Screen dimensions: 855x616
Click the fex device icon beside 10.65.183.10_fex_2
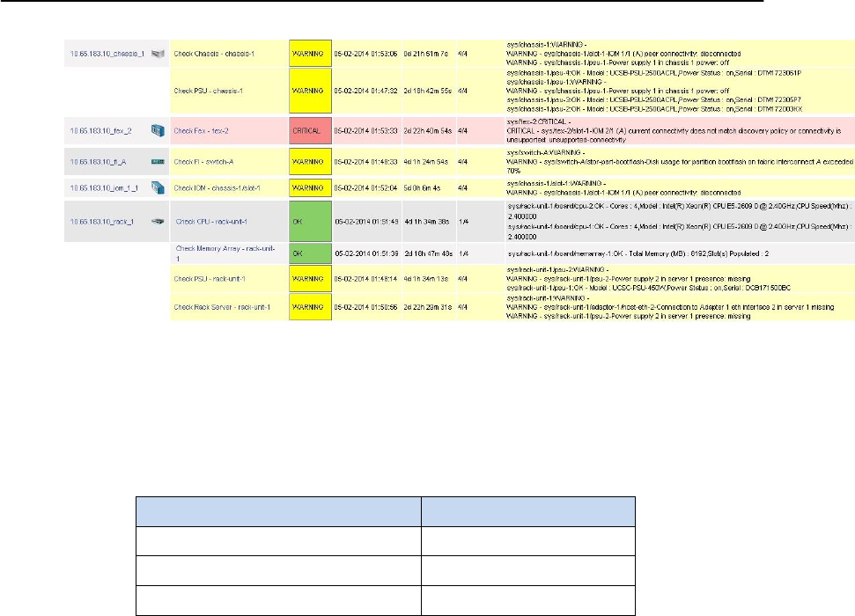pos(158,131)
